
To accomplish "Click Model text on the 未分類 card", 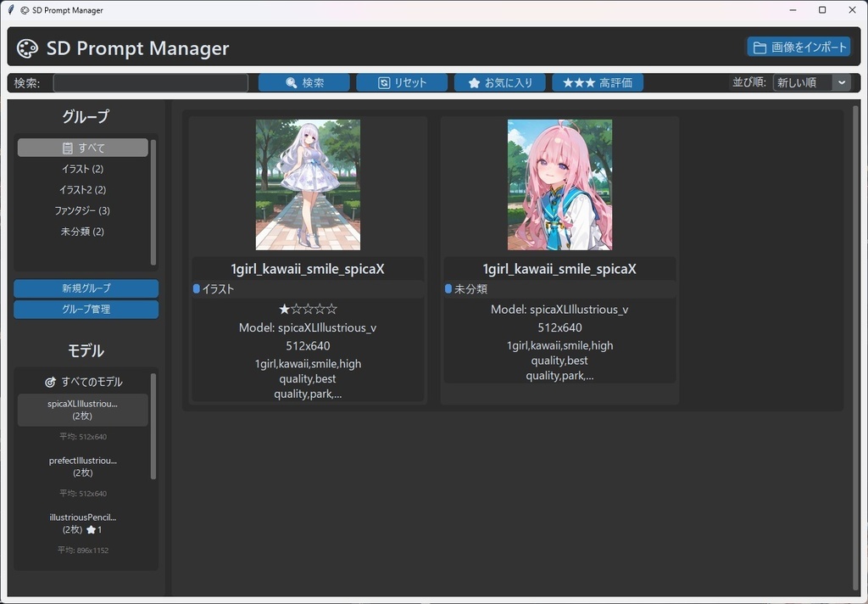I will point(559,309).
